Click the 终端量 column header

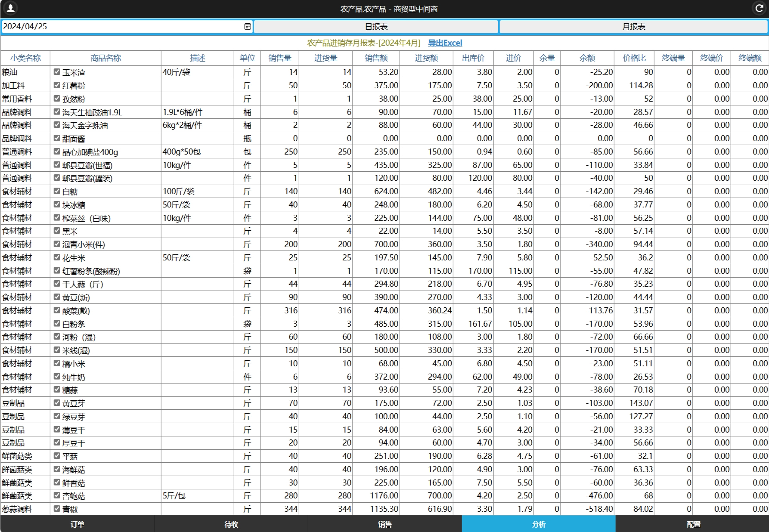[x=673, y=58]
